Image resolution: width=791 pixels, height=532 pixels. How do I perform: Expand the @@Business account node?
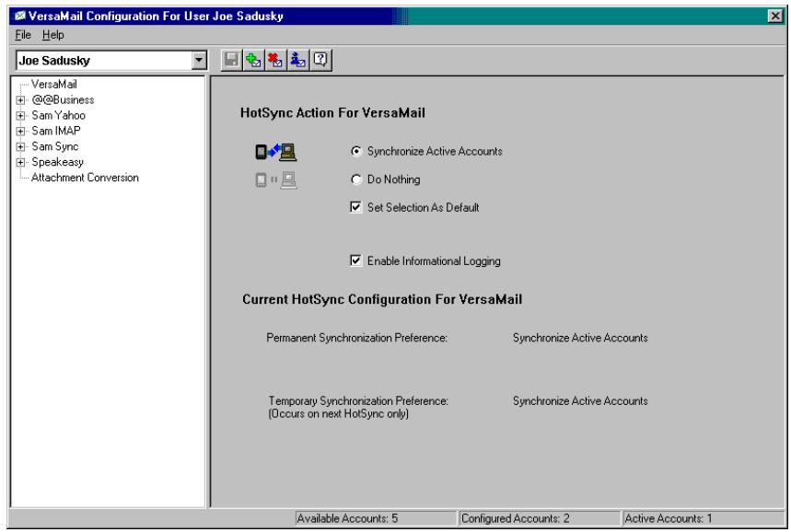click(20, 99)
